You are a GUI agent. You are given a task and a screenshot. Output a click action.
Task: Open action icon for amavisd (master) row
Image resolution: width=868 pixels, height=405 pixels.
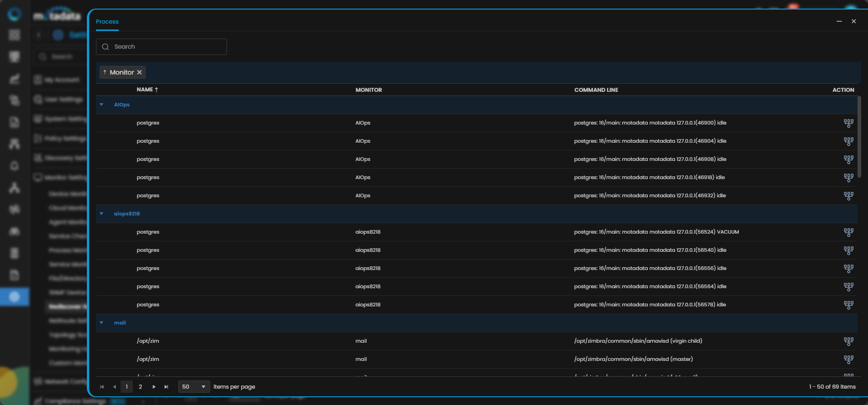(848, 359)
